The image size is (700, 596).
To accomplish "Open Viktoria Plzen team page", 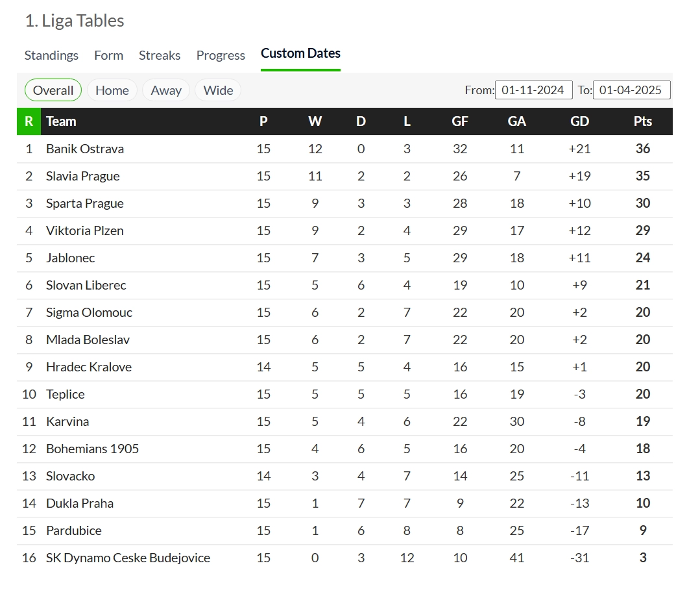I will [x=85, y=230].
